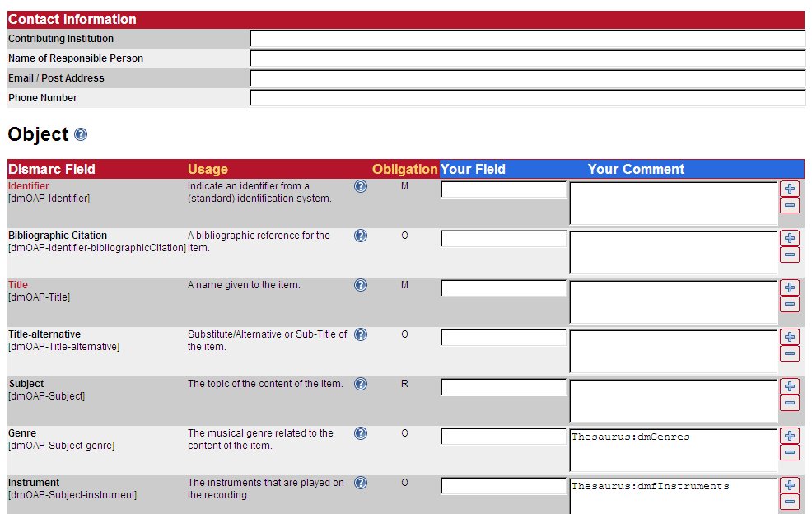Click the red Identifier field name
Viewport: 812px width, 514px height.
pos(29,186)
